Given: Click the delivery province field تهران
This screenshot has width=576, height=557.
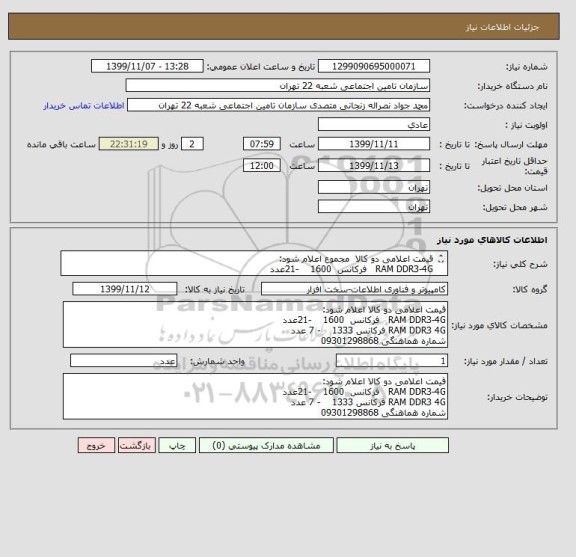Looking at the screenshot, I should pos(374,187).
